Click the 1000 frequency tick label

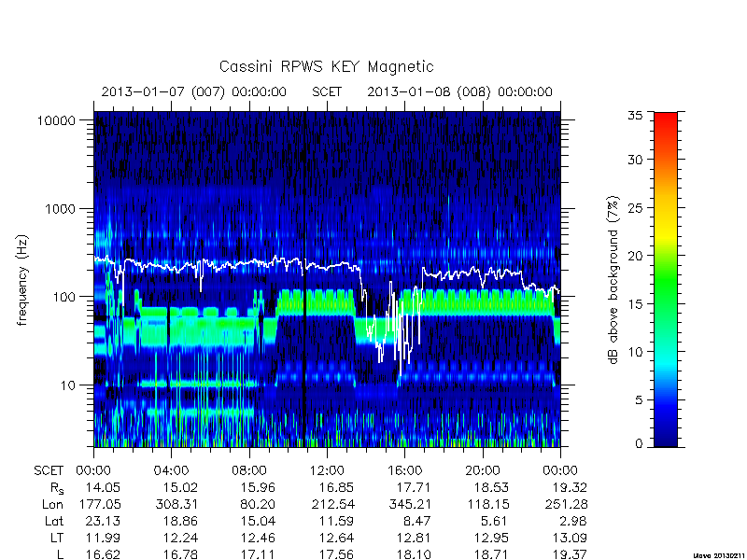tap(61, 208)
